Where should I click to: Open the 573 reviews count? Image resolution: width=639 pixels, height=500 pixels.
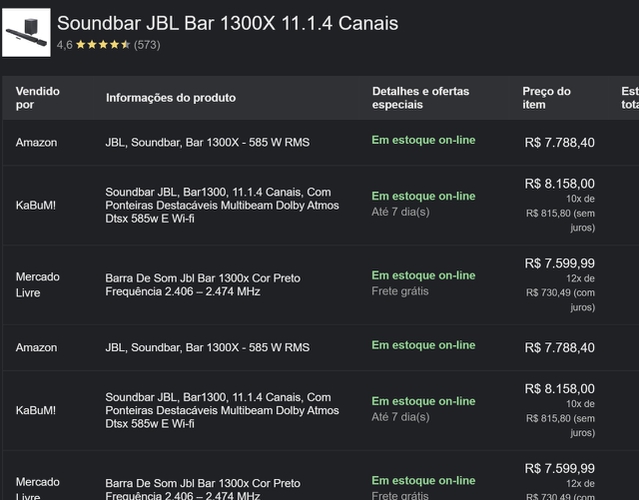click(x=147, y=45)
